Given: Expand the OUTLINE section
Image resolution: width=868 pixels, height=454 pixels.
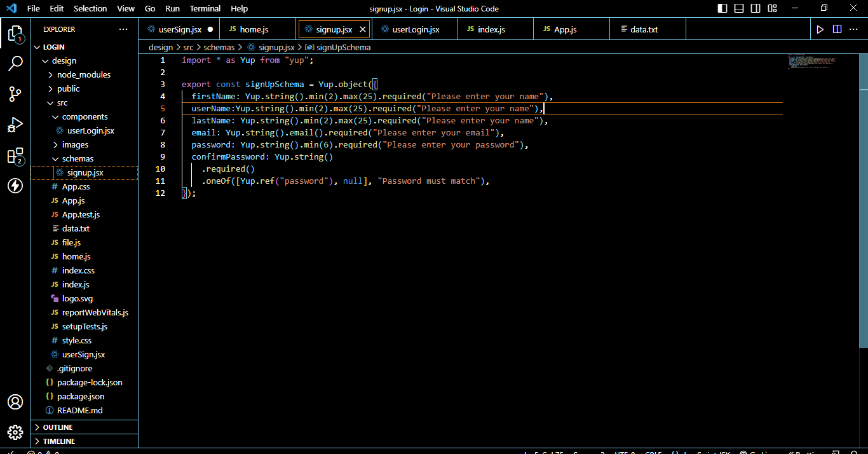Looking at the screenshot, I should (84, 427).
